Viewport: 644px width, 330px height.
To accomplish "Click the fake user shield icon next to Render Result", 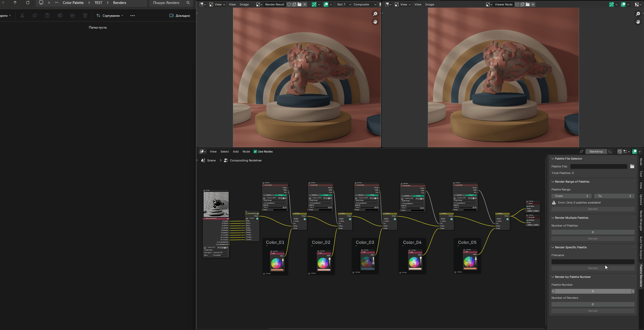I will (289, 4).
